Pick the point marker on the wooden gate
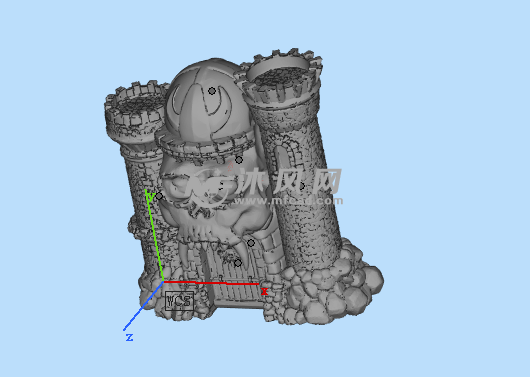 [x=238, y=263]
